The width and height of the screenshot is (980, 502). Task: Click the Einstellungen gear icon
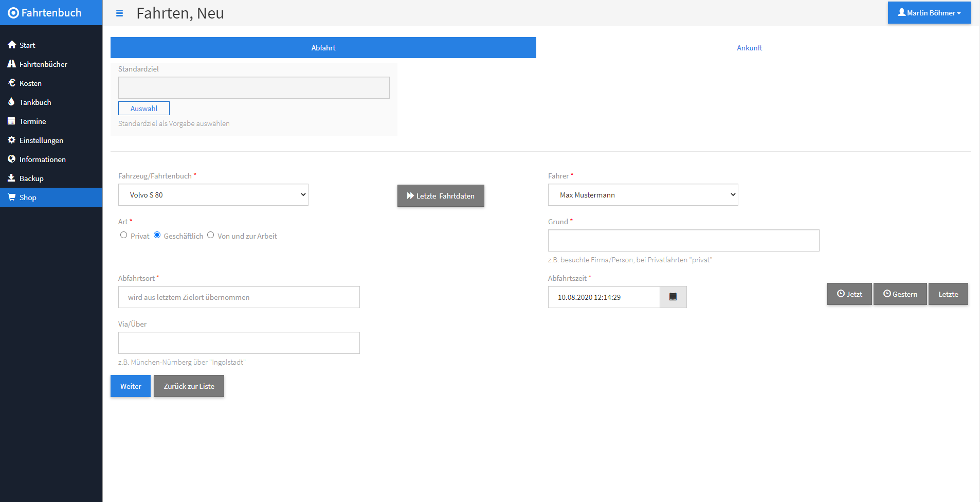11,140
